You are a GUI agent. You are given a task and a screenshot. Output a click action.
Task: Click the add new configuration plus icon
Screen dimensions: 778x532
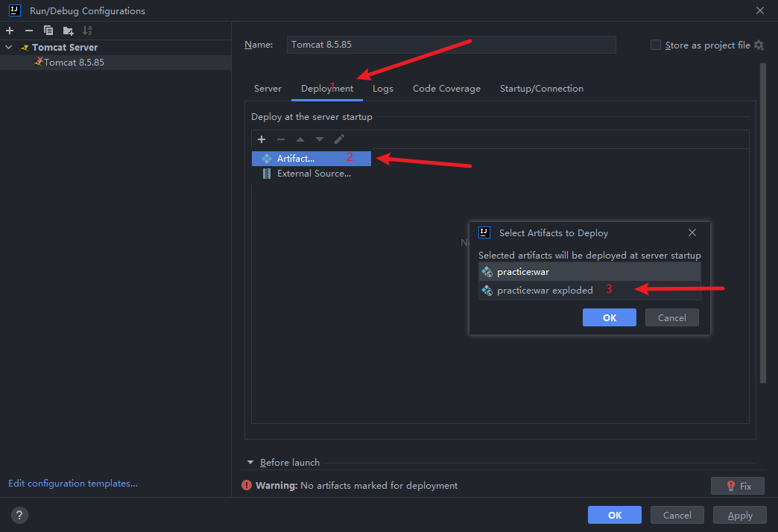(10, 31)
